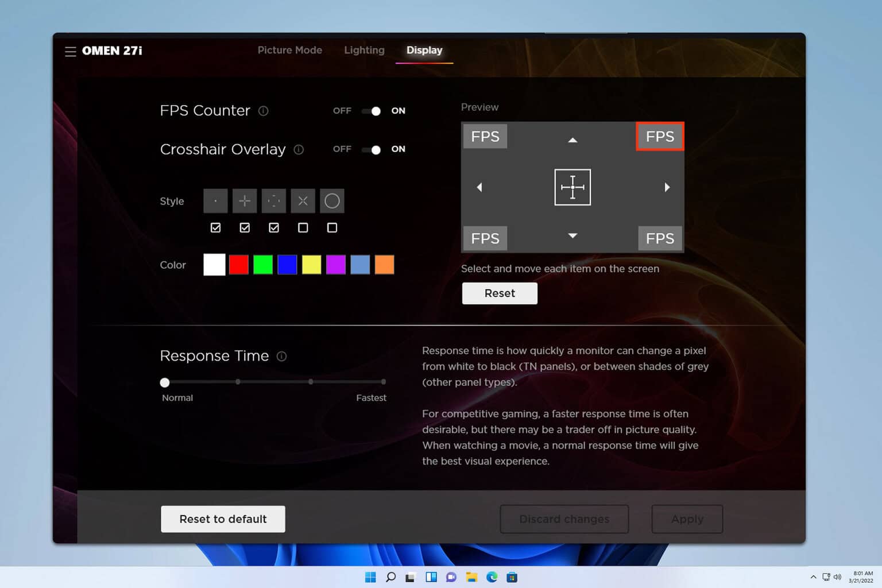Image resolution: width=882 pixels, height=588 pixels.
Task: Move preview item up with the up arrow
Action: pos(572,140)
